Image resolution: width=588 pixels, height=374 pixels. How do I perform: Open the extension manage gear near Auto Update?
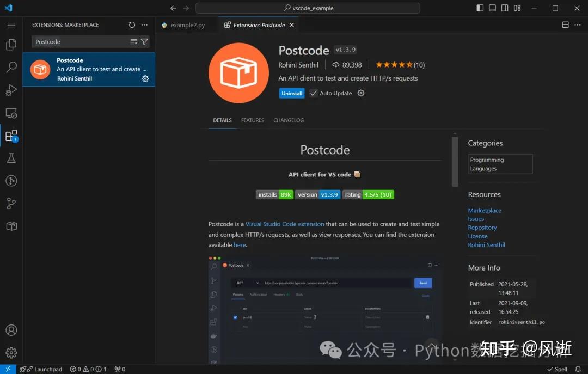click(x=361, y=93)
